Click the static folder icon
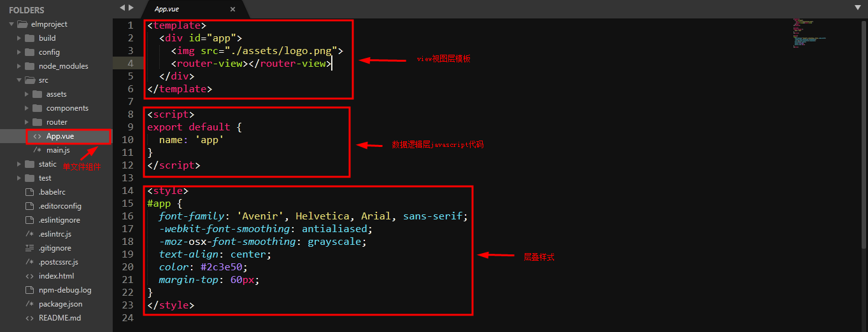The width and height of the screenshot is (868, 332). click(29, 164)
